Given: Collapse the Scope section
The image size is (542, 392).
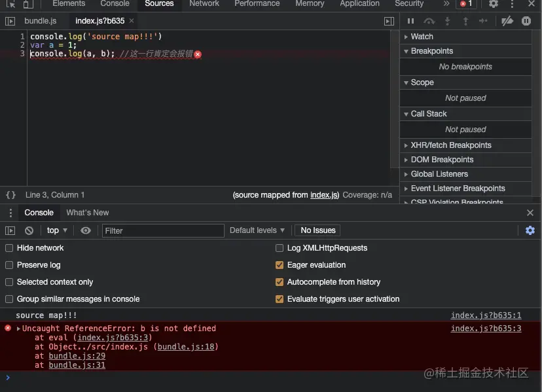Looking at the screenshot, I should click(465, 82).
